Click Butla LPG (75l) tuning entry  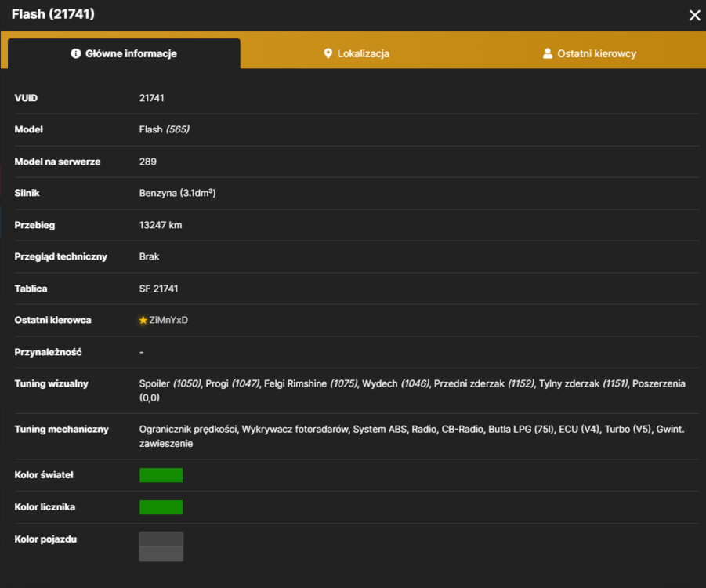click(x=521, y=430)
